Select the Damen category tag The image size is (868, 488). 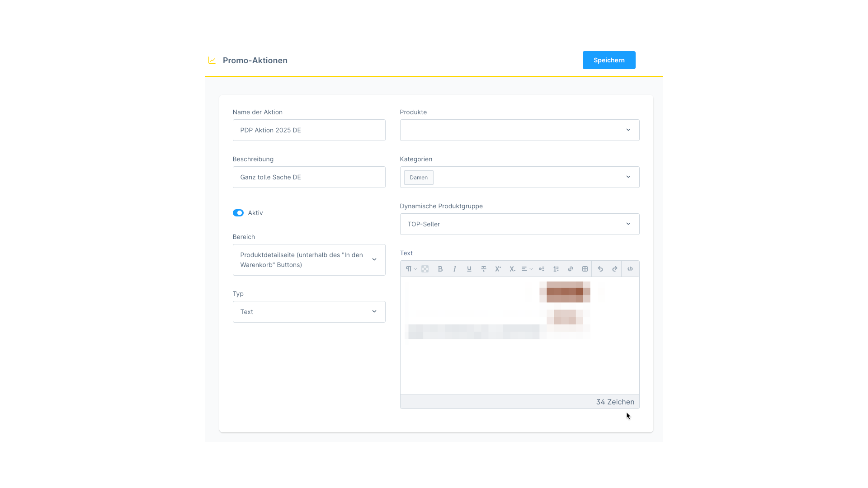pyautogui.click(x=419, y=178)
